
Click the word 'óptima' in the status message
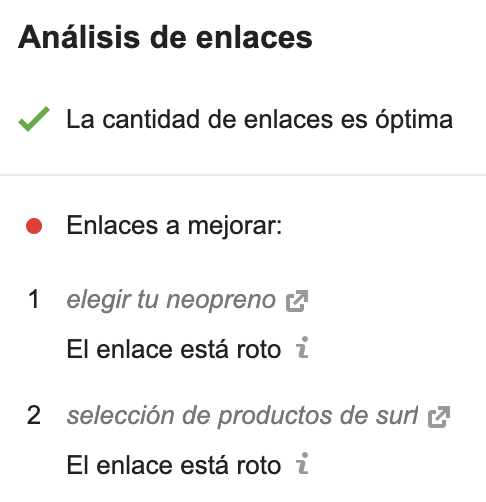click(414, 120)
